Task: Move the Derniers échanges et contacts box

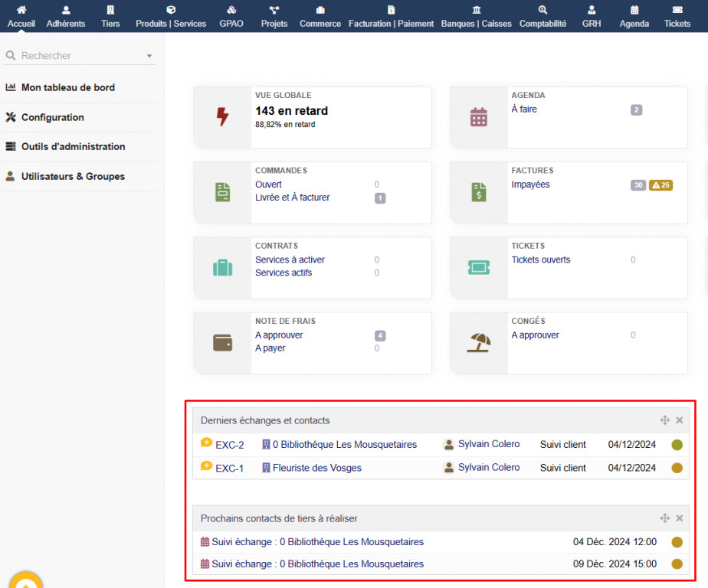Action: (x=664, y=420)
